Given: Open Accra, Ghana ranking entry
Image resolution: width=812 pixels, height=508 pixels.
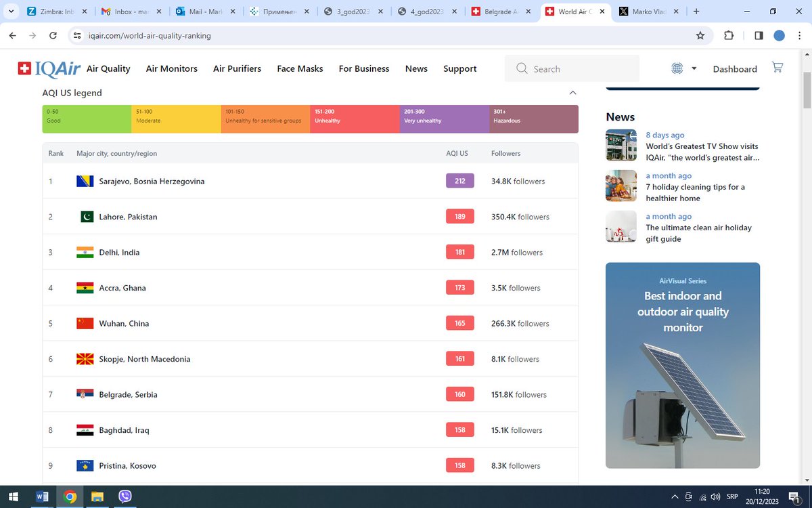Looking at the screenshot, I should 311,288.
